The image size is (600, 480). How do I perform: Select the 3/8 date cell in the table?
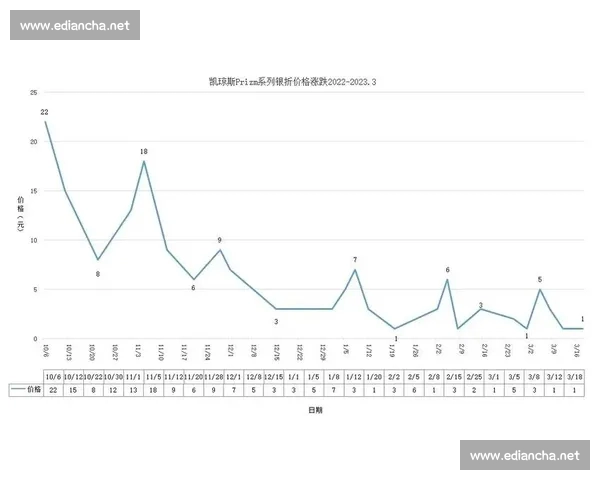[534, 377]
